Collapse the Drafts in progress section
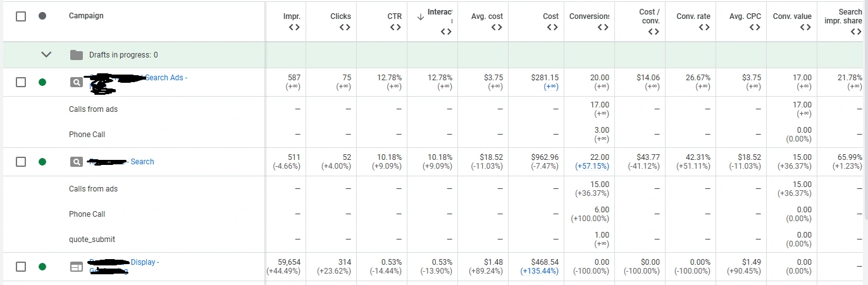The image size is (868, 285). point(46,55)
